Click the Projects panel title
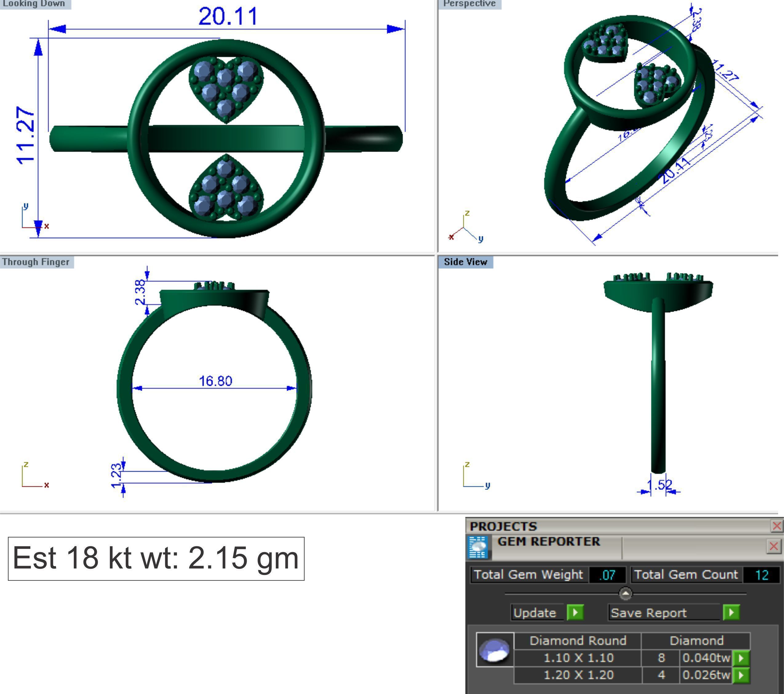 coord(503,526)
